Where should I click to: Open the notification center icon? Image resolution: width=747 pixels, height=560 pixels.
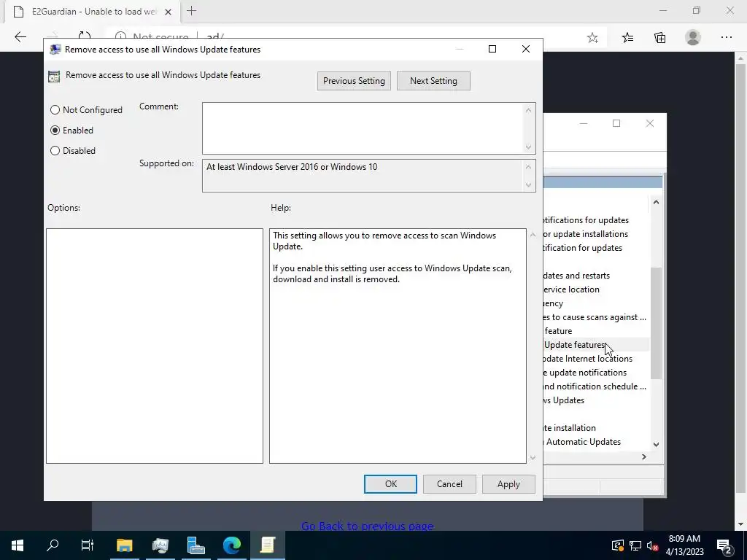[x=724, y=545]
